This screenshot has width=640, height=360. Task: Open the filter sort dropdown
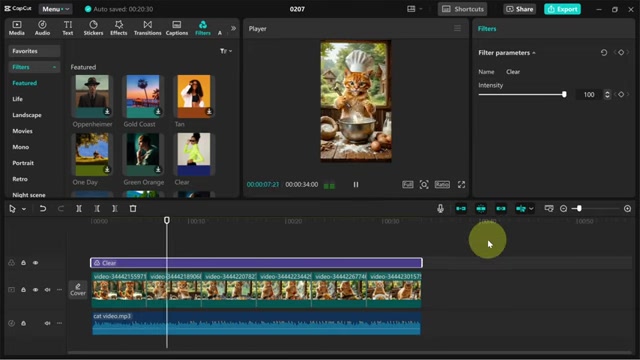coord(226,51)
